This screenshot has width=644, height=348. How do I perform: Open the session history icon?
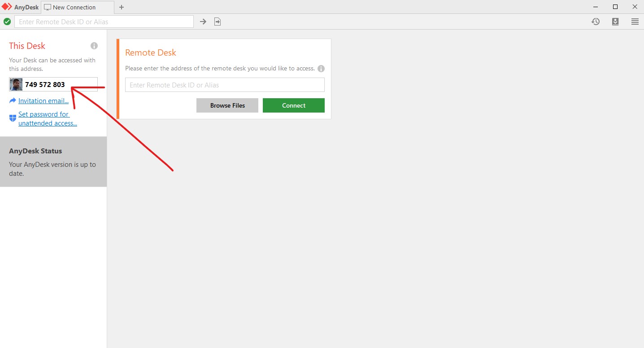596,22
